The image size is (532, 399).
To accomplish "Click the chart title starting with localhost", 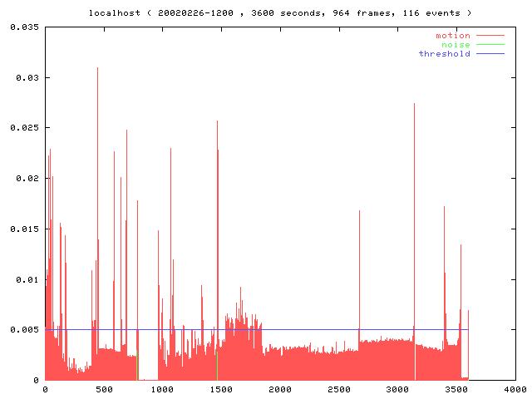I will (280, 13).
